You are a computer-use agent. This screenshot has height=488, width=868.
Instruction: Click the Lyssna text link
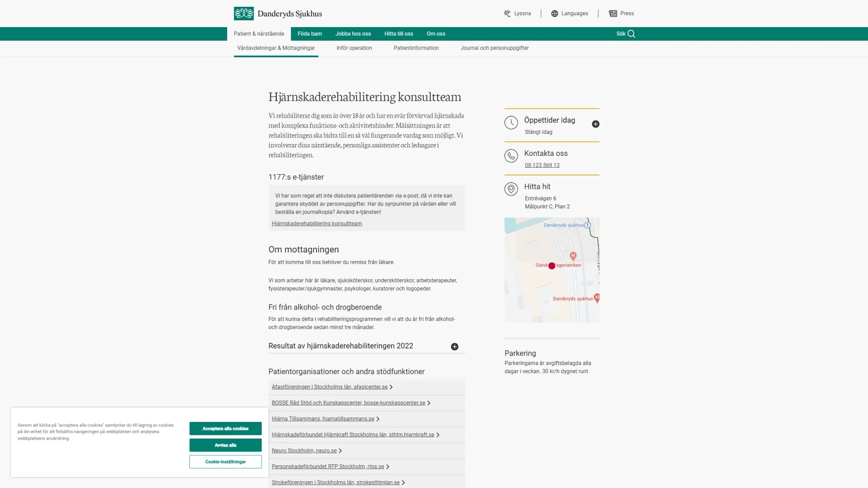point(522,14)
